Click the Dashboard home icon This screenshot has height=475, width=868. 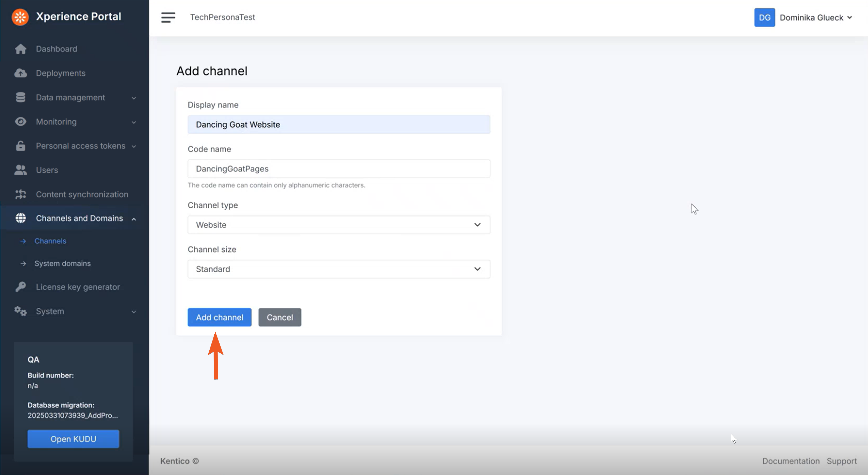click(x=20, y=49)
